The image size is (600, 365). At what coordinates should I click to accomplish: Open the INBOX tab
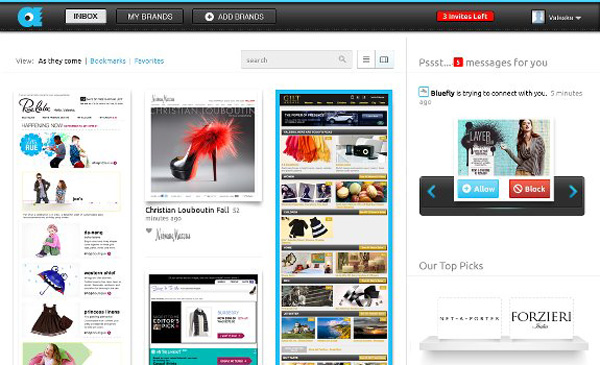tap(86, 16)
